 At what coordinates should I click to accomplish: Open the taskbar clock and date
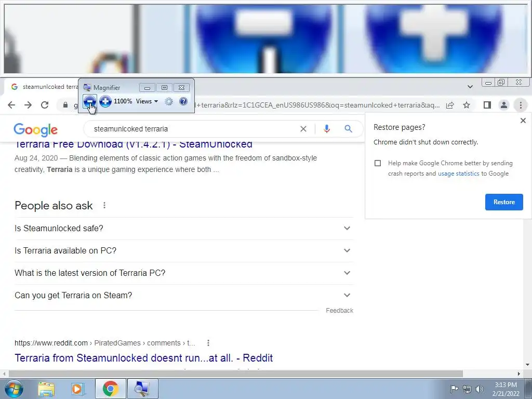click(x=506, y=389)
